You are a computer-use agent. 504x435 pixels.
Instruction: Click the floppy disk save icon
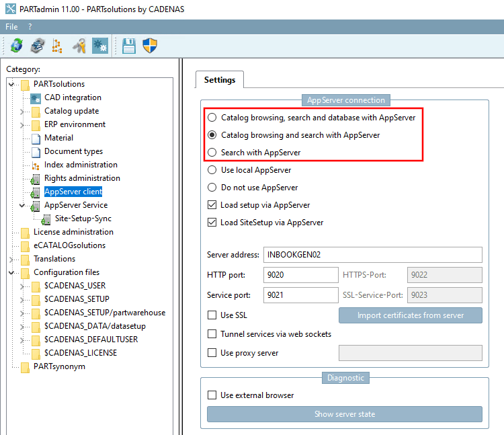129,46
